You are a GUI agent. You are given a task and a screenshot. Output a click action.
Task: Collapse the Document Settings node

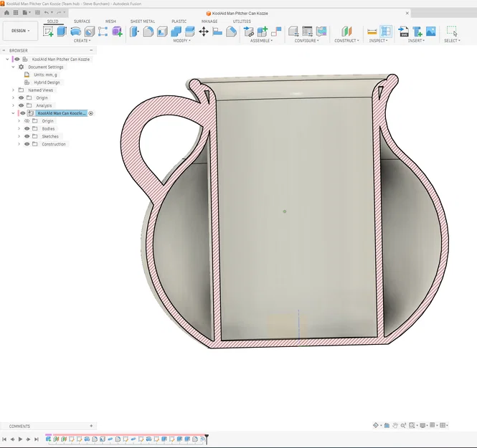click(13, 67)
